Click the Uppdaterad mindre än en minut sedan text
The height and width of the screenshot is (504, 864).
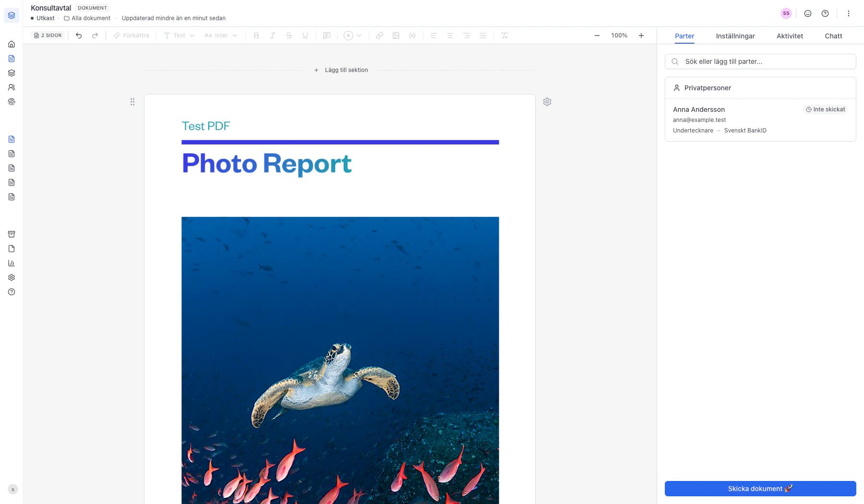click(x=174, y=18)
